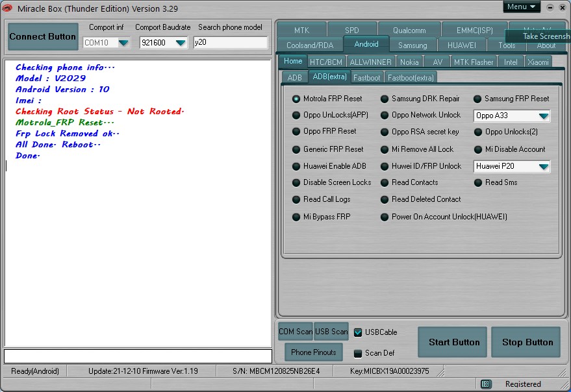The width and height of the screenshot is (571, 392).
Task: Click the USB Scan button
Action: [331, 332]
